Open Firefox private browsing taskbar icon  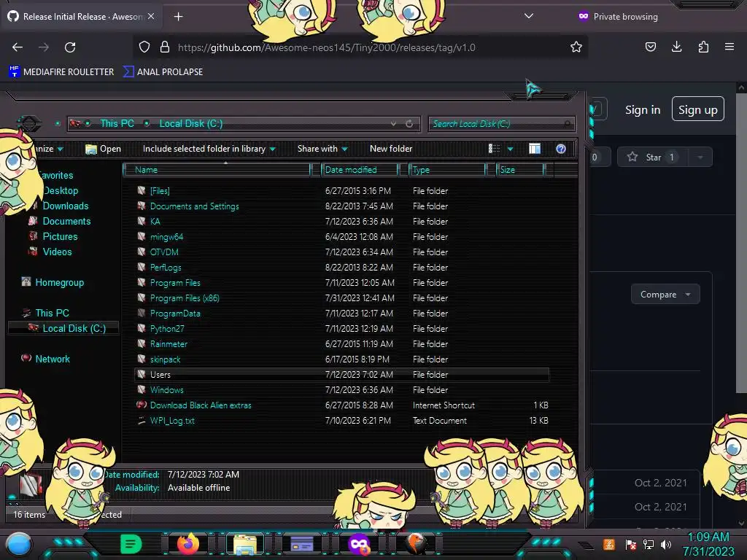click(359, 544)
